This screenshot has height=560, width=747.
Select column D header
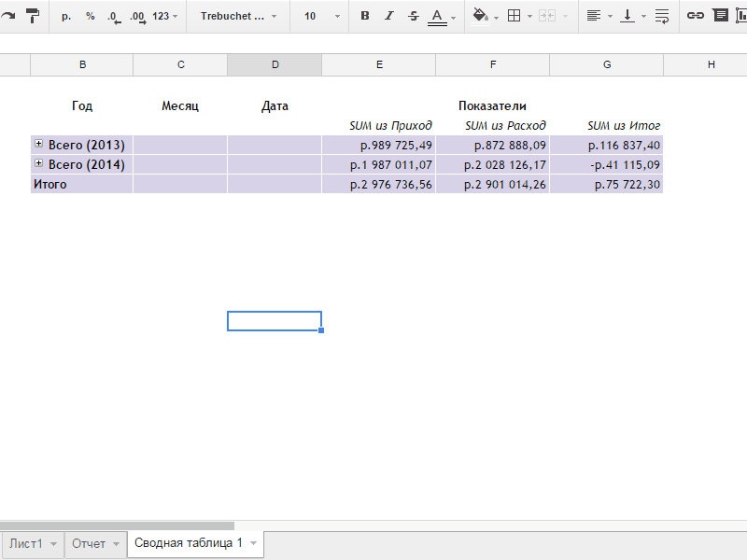pos(275,64)
